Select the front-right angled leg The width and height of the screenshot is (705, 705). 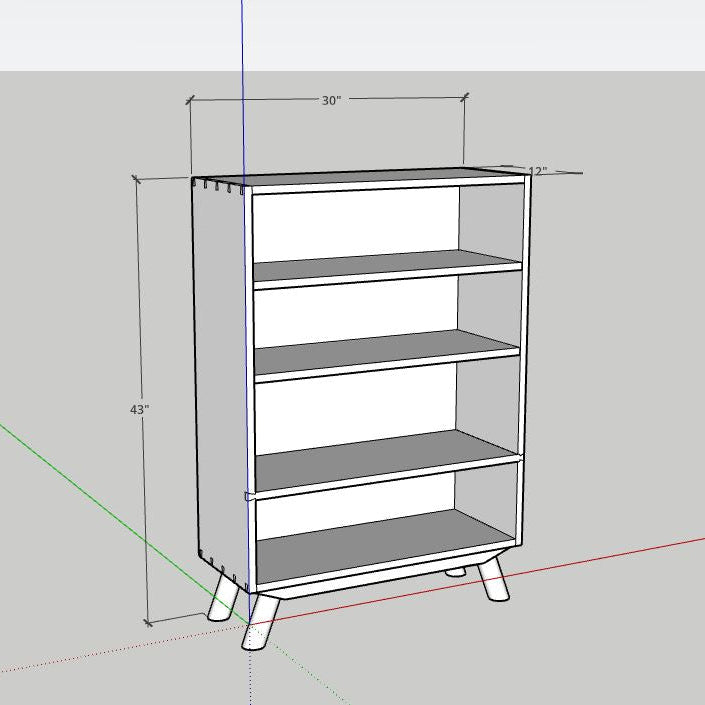coord(493,579)
